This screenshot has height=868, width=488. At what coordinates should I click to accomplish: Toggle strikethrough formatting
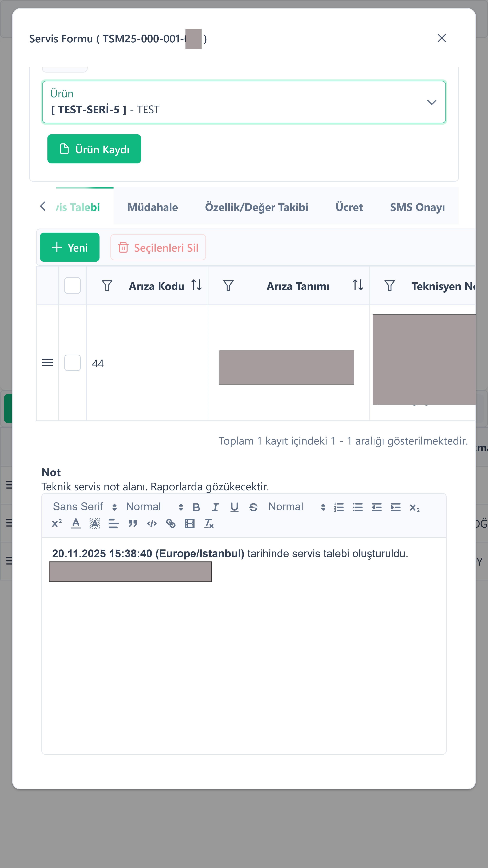(x=253, y=507)
